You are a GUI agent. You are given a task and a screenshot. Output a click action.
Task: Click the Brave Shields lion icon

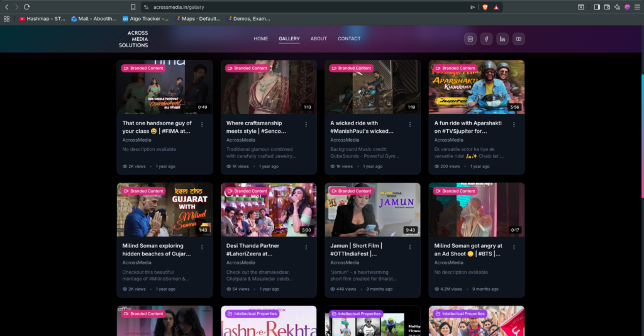coord(485,7)
